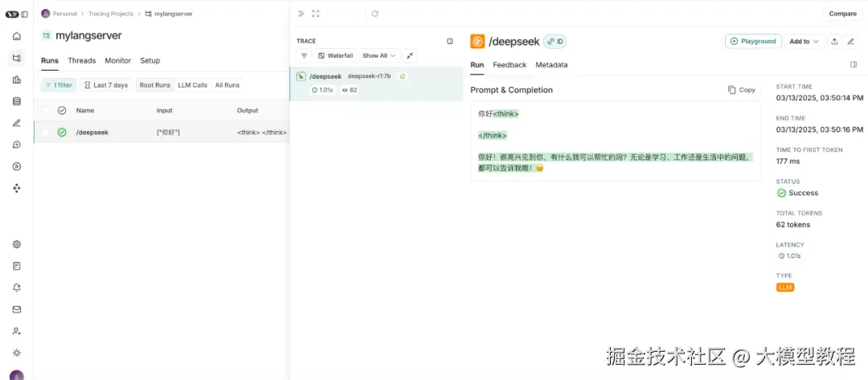Open the Feedback tab
Viewport: 868px width, 380px height.
tap(510, 65)
